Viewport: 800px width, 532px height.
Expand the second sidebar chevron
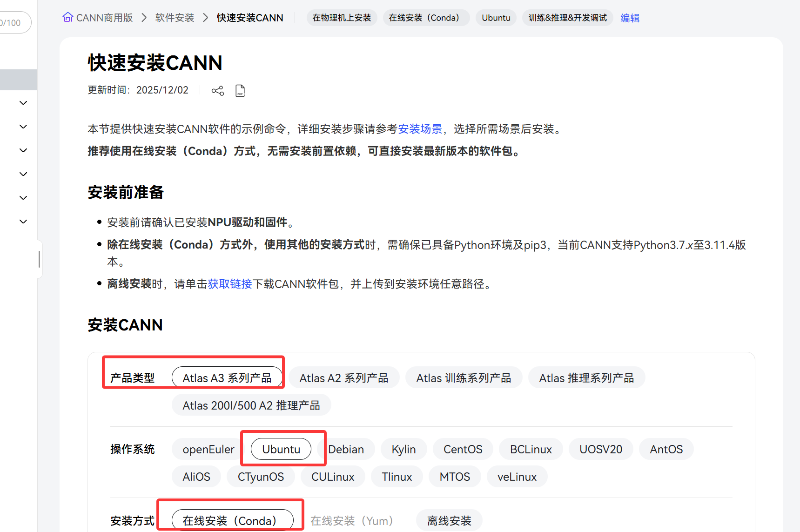[23, 127]
